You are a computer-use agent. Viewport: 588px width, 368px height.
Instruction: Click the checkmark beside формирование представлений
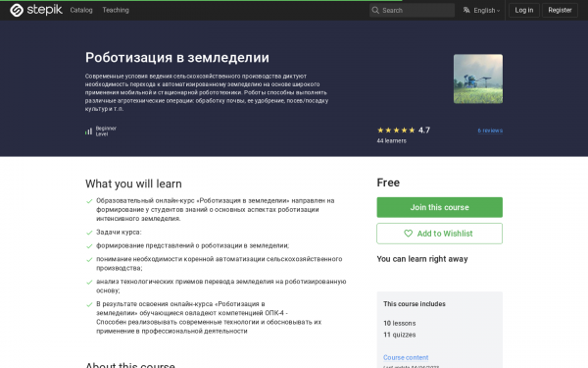click(x=89, y=246)
